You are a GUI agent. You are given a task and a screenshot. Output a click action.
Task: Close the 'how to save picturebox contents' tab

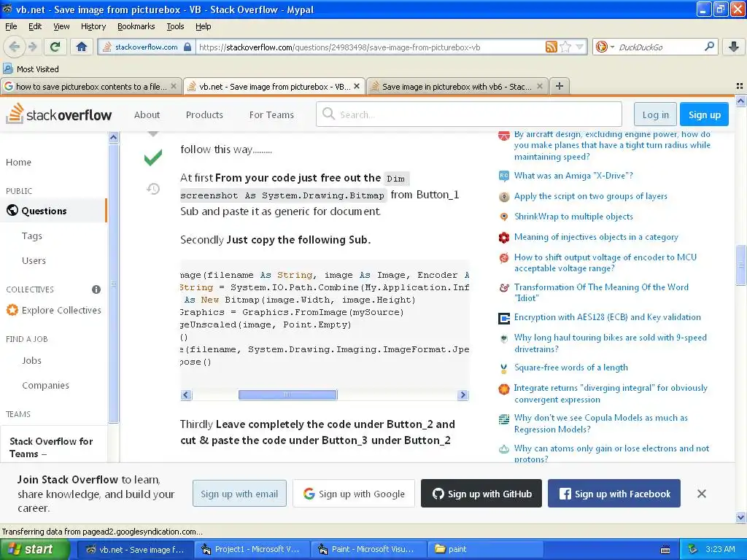click(174, 86)
